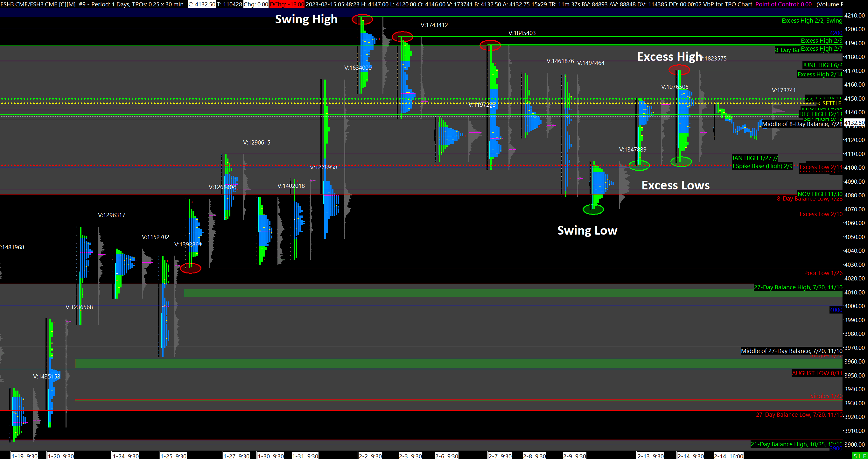Select the red ellipse under Excess High text
The image size is (868, 459).
click(x=679, y=70)
